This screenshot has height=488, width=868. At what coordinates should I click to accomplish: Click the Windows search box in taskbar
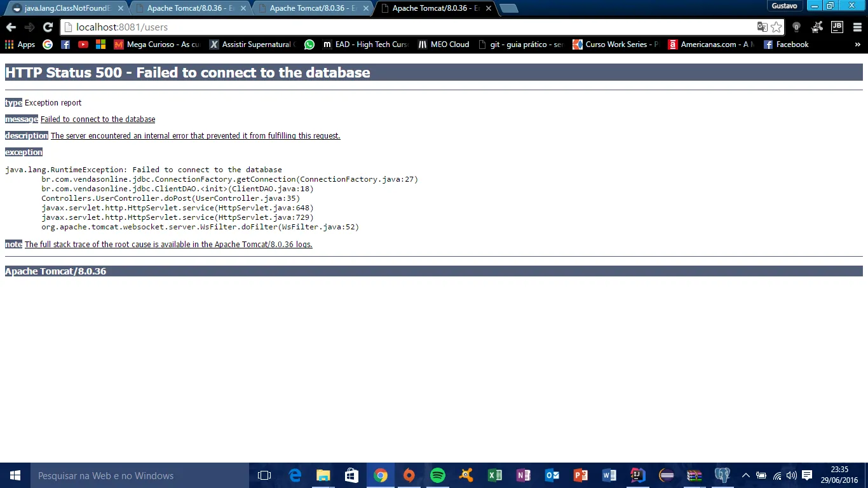[x=140, y=475]
